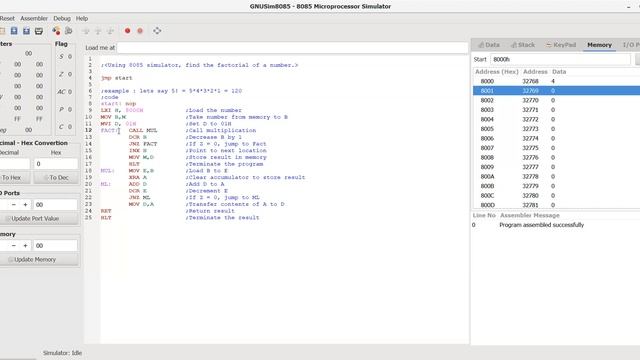
Task: Click the 'MOV M,D' code line
Action: coord(141,157)
